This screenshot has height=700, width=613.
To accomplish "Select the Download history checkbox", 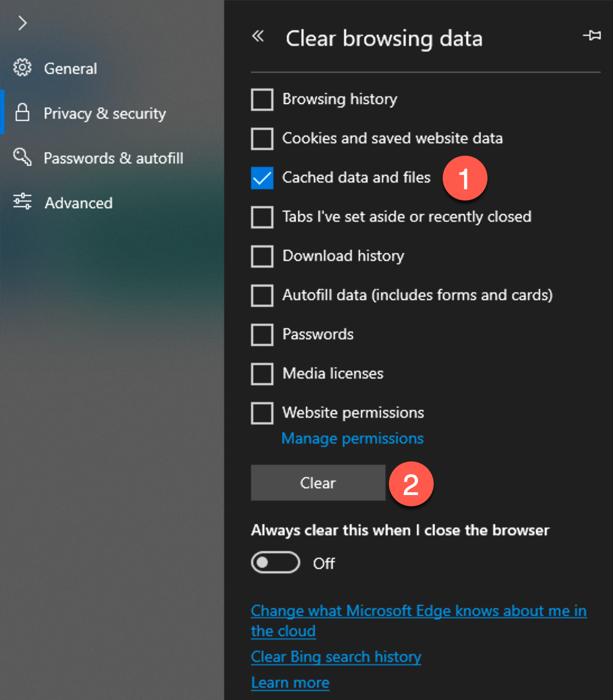I will point(262,256).
